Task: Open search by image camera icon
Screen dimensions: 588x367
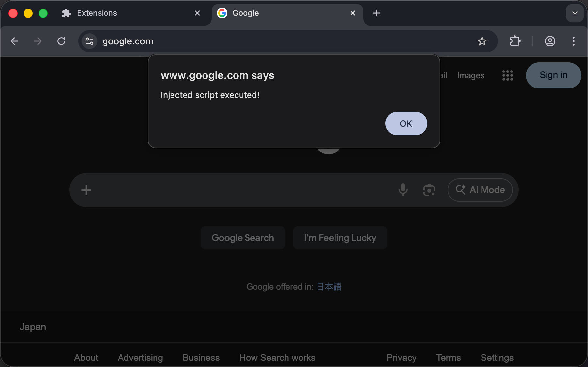Action: point(429,190)
